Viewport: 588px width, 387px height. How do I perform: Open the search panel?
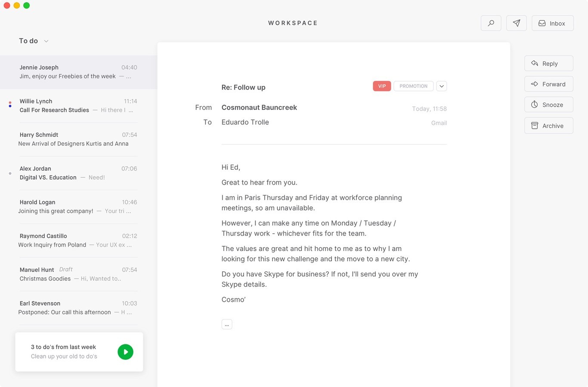point(491,23)
